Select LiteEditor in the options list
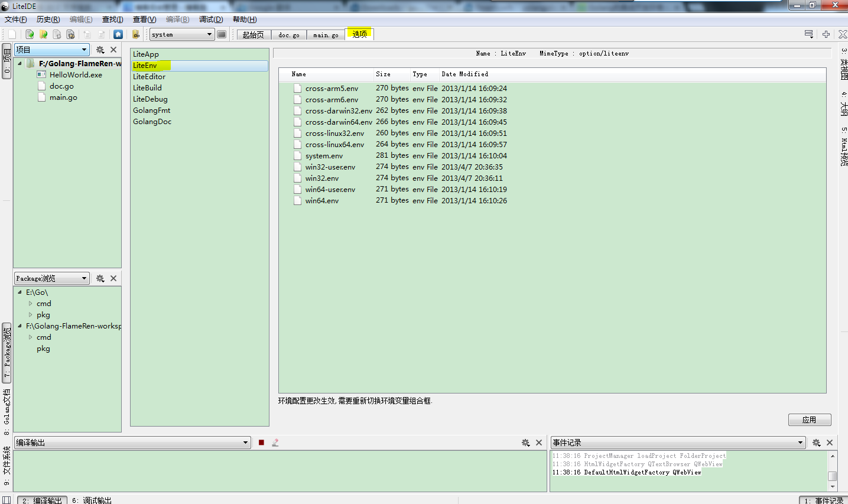Viewport: 848px width, 504px height. (x=200, y=77)
